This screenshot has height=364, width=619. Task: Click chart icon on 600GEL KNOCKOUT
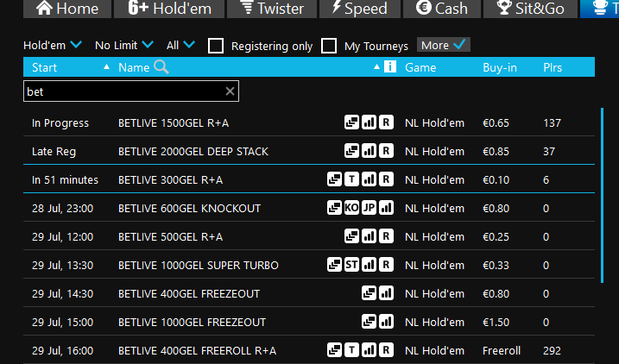tap(386, 208)
